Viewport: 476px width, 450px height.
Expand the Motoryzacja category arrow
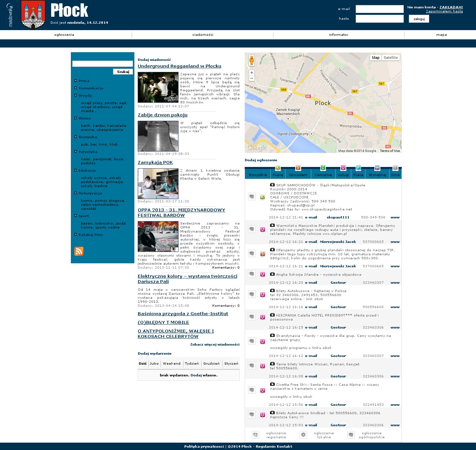click(76, 193)
